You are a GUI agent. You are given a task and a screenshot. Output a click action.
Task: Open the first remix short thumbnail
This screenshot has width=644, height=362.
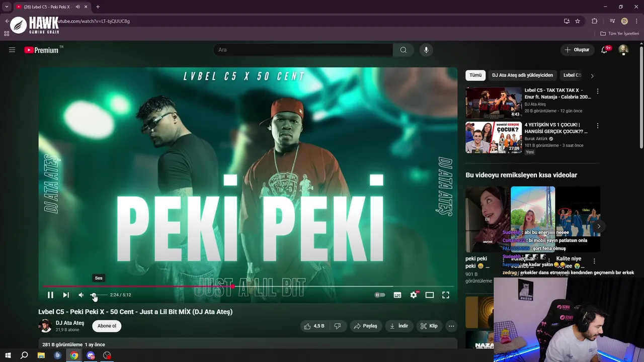click(x=487, y=219)
